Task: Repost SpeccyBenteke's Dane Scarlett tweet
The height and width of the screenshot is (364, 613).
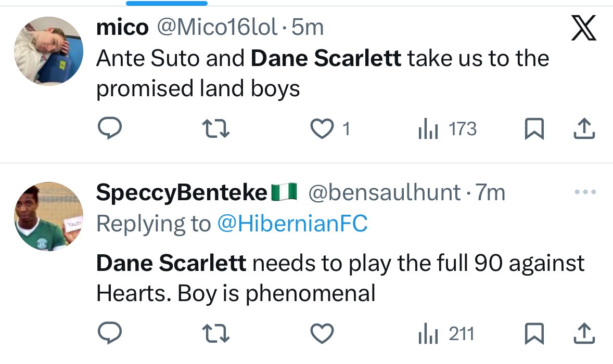Action: 216,333
